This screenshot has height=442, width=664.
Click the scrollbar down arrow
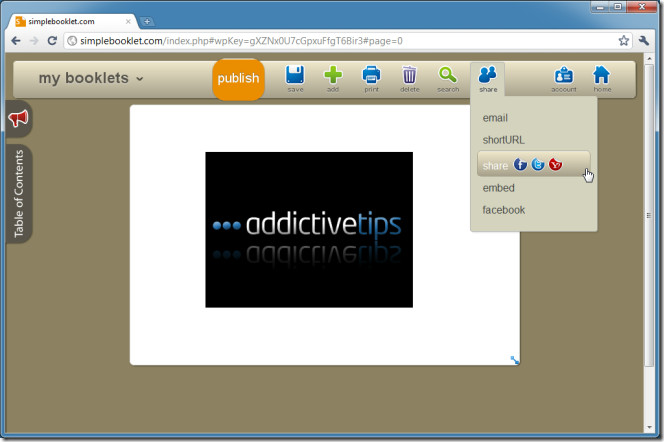(649, 427)
